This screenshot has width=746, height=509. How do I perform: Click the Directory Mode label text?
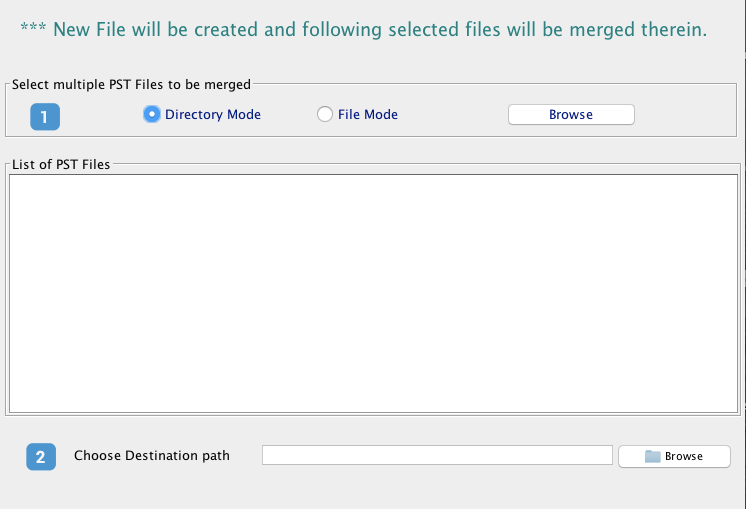213,115
